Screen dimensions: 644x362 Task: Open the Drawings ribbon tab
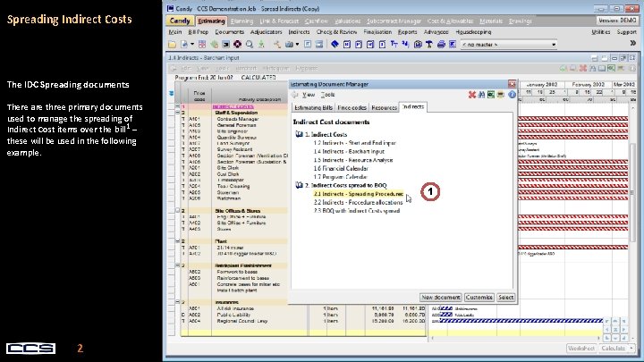(x=520, y=21)
